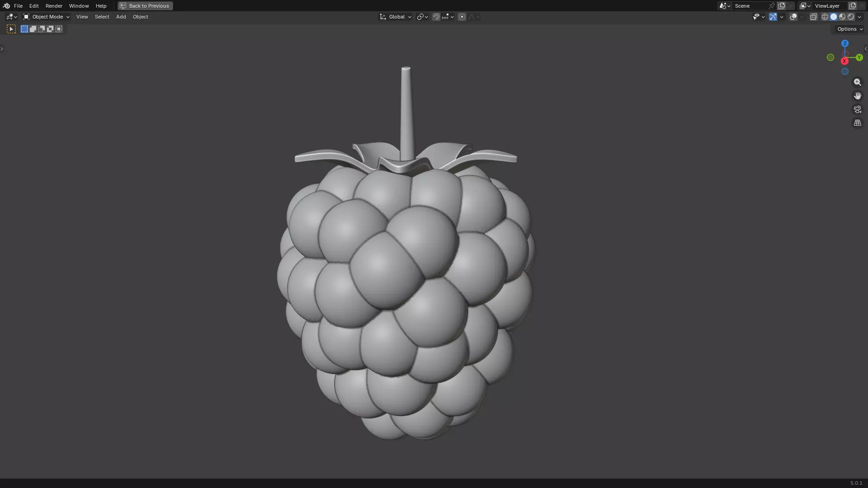Create a new scene copy icon
This screenshot has height=488, width=868.
click(x=782, y=6)
